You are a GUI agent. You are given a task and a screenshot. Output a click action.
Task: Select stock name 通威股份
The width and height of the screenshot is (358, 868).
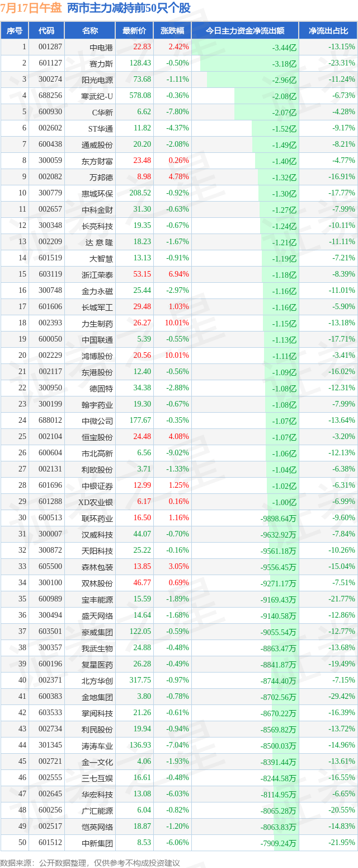97,144
